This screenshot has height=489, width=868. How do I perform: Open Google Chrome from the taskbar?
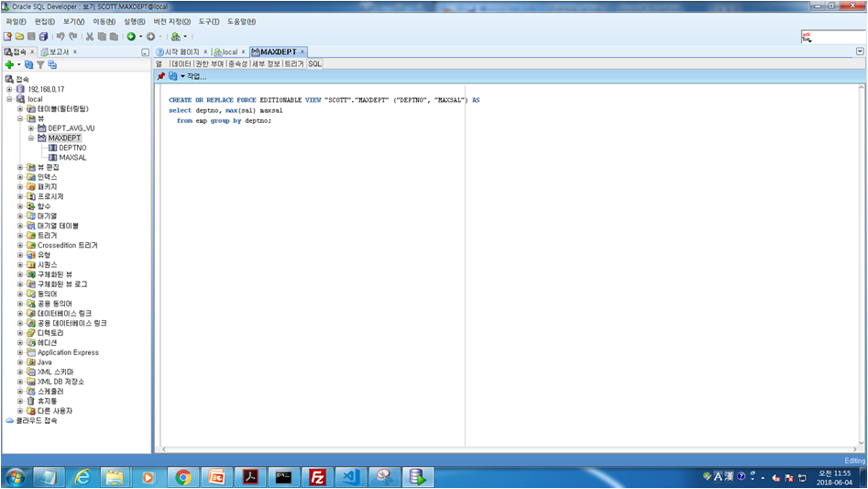[x=182, y=477]
